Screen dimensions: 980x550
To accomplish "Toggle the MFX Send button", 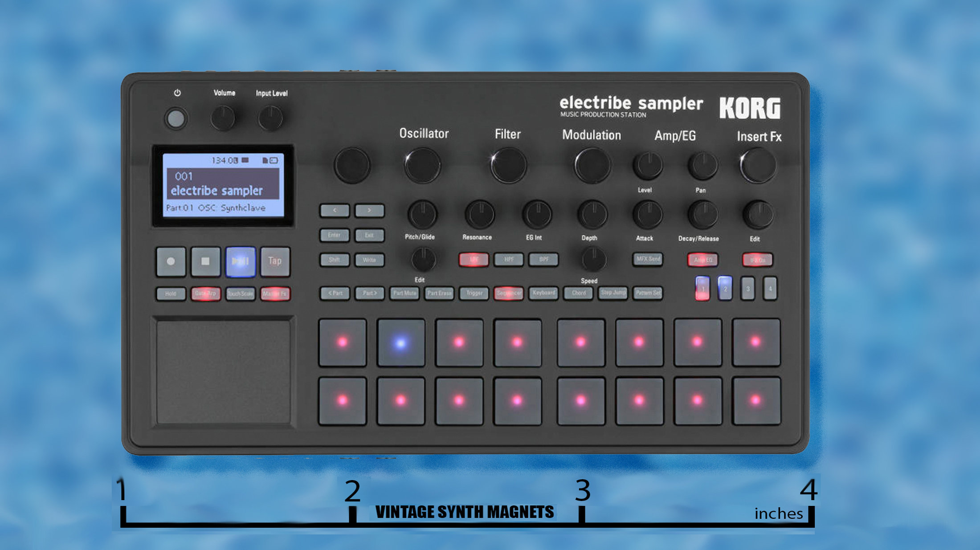I will [x=648, y=259].
